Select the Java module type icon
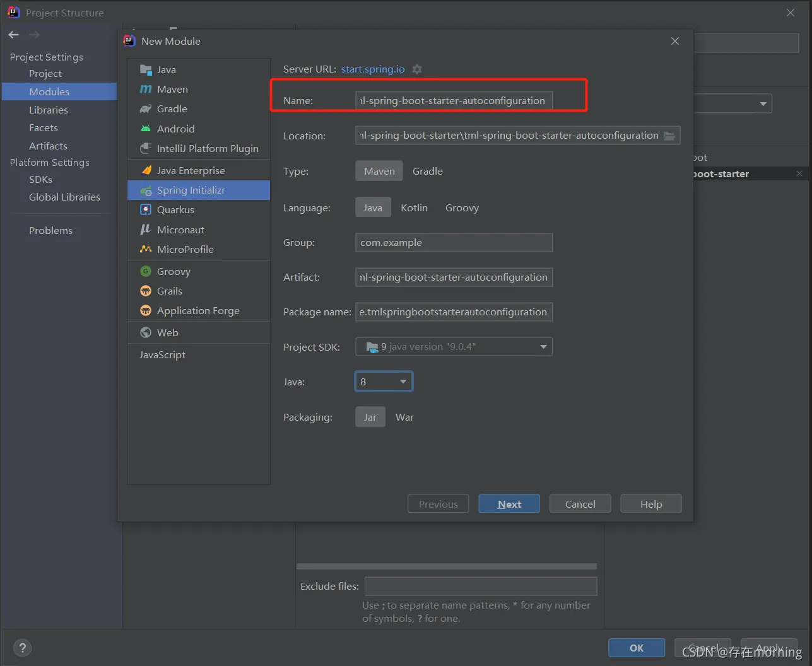The width and height of the screenshot is (812, 666). point(146,69)
